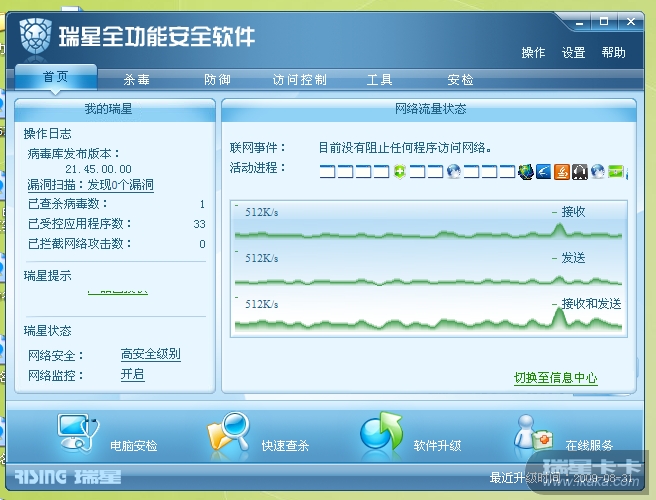The height and width of the screenshot is (500, 656).
Task: Select the 安检 tab
Action: pos(460,79)
